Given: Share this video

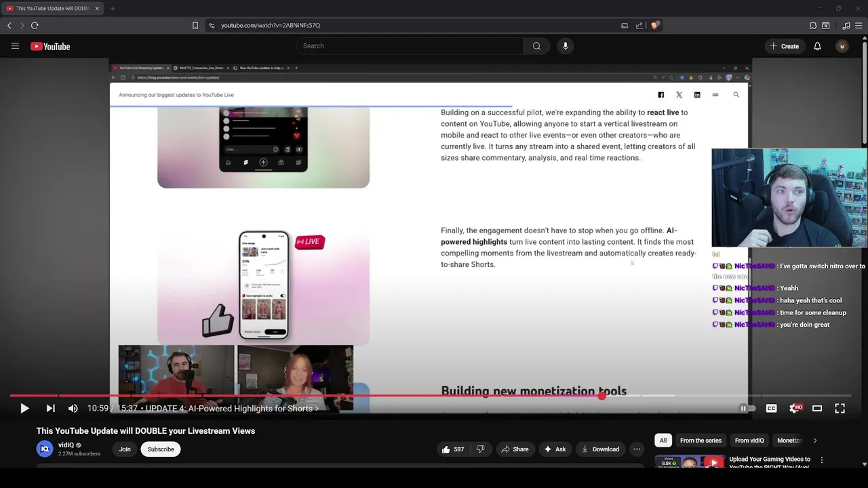Looking at the screenshot, I should 515,449.
